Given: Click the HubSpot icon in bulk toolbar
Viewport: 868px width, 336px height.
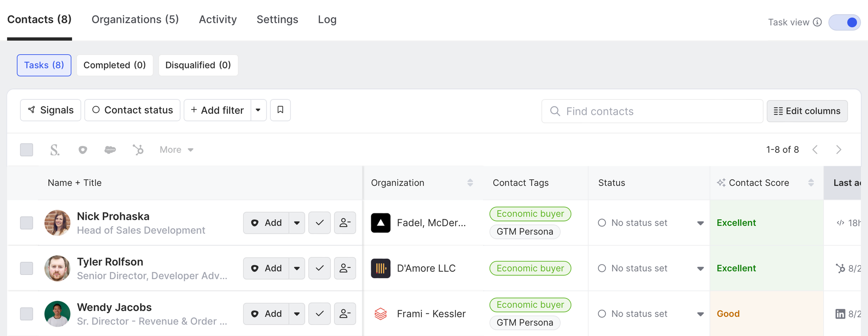Looking at the screenshot, I should point(138,150).
